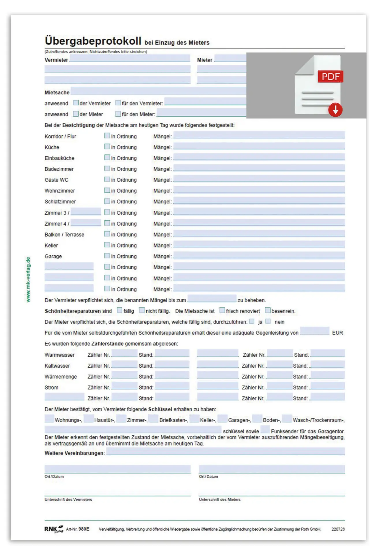Check 'der Vermieter' anwesend box

point(76,103)
